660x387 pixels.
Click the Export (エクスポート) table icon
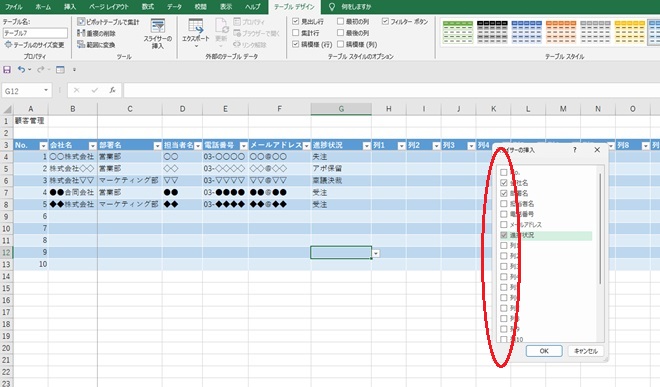pos(196,26)
